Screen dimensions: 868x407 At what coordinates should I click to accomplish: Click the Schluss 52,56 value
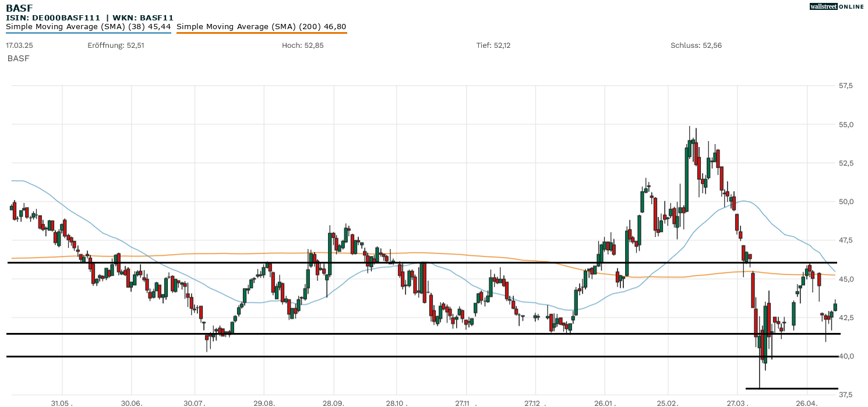696,45
